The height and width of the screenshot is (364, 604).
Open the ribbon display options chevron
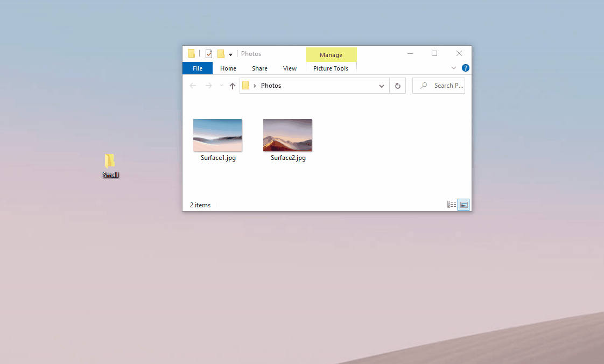[x=454, y=68]
